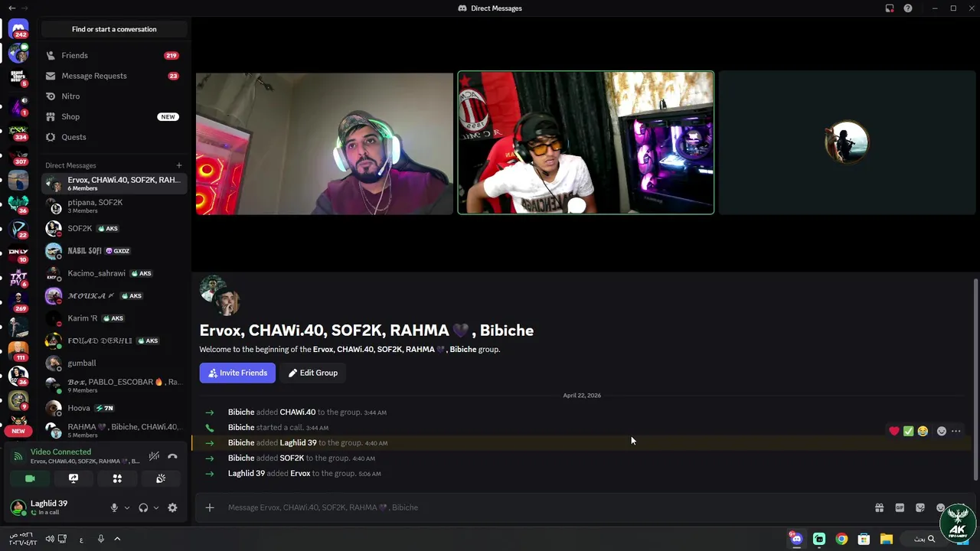Viewport: 980px width, 551px height.
Task: Open Friends page
Action: (x=114, y=55)
